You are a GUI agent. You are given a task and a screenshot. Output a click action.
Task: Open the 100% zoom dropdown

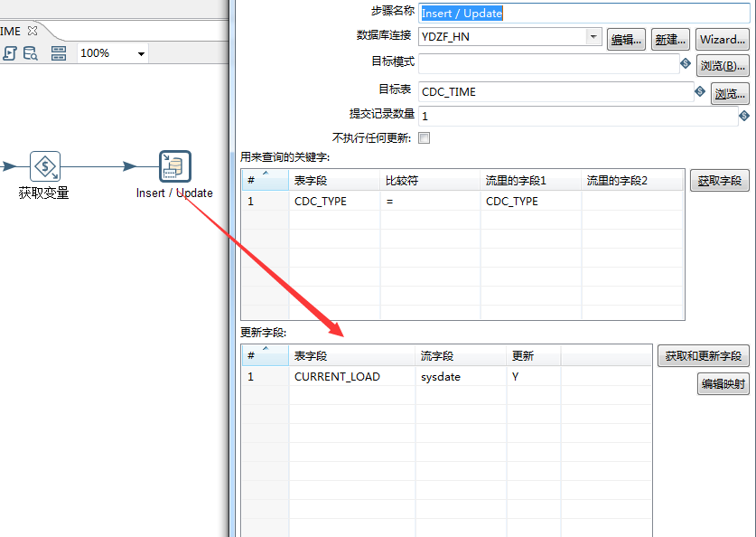coord(141,53)
